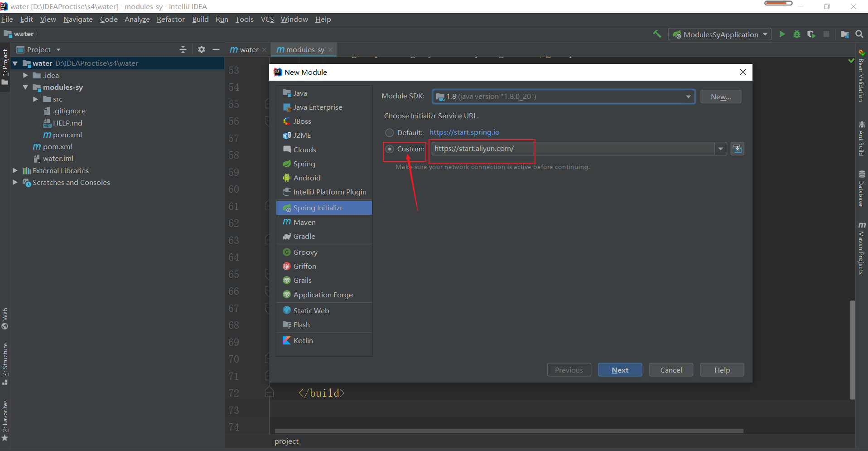Viewport: 868px width, 451px height.
Task: Click the Build project hammer icon
Action: [657, 34]
